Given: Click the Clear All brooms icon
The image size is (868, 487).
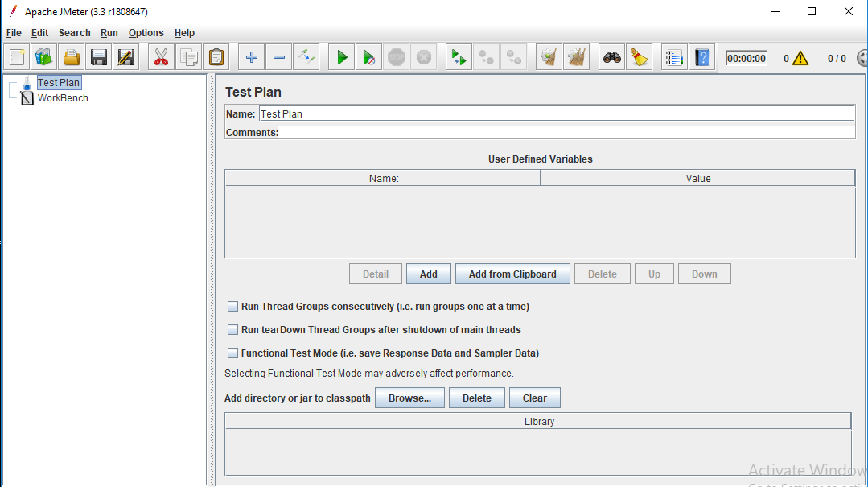Looking at the screenshot, I should point(576,57).
